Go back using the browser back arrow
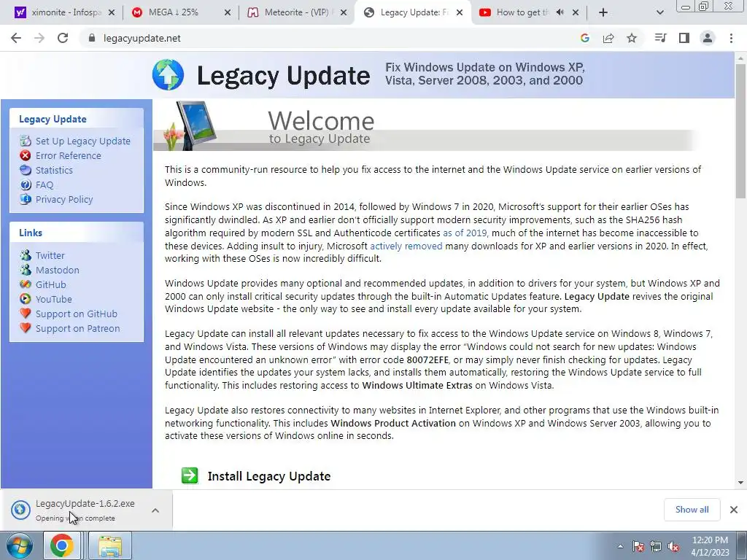 [x=16, y=38]
